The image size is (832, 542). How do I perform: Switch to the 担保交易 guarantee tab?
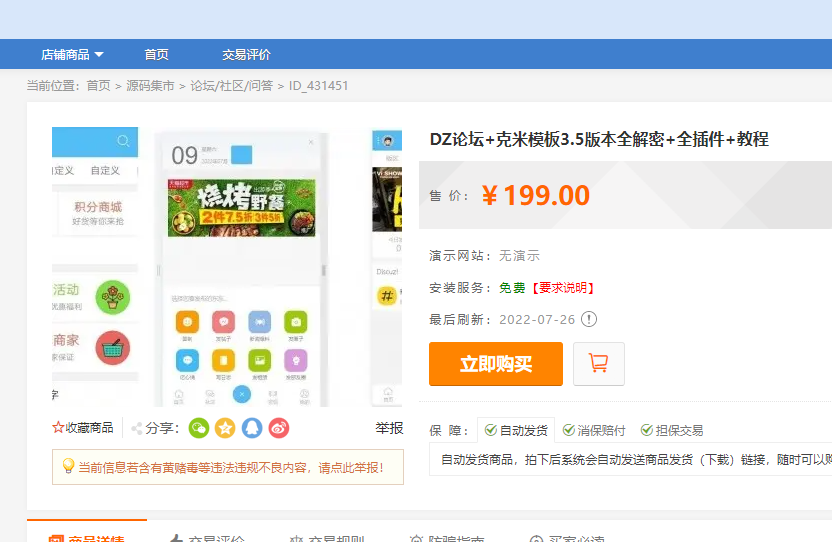[672, 430]
